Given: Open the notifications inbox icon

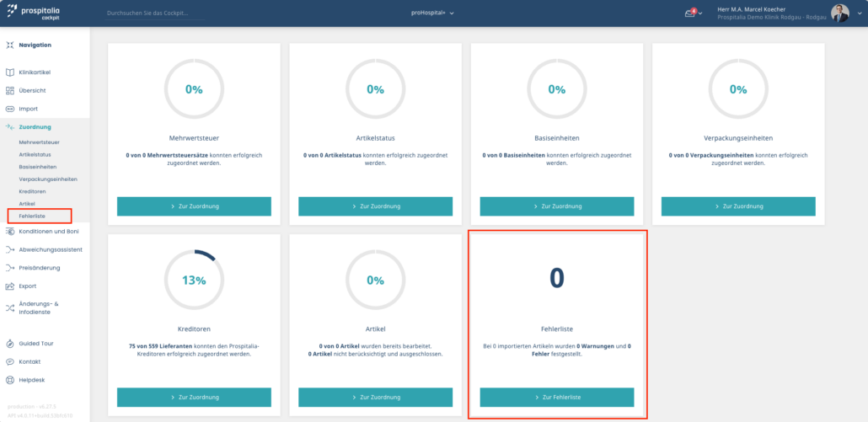Looking at the screenshot, I should click(x=689, y=13).
